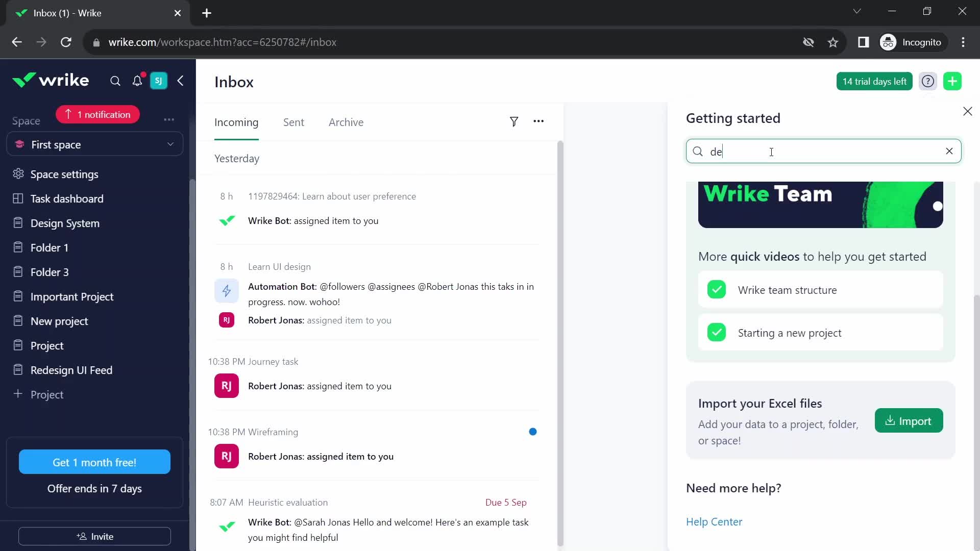Click the Getting started search input
Viewport: 980px width, 551px height.
(x=824, y=151)
